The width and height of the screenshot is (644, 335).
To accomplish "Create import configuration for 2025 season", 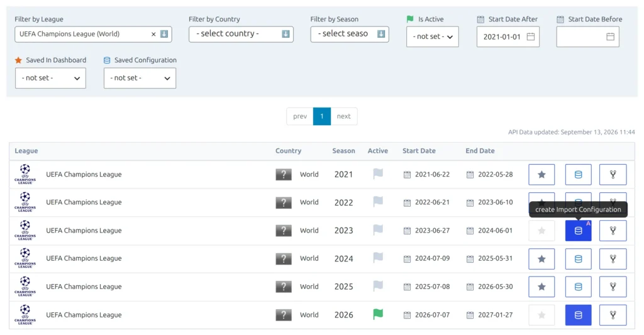I will tap(578, 287).
